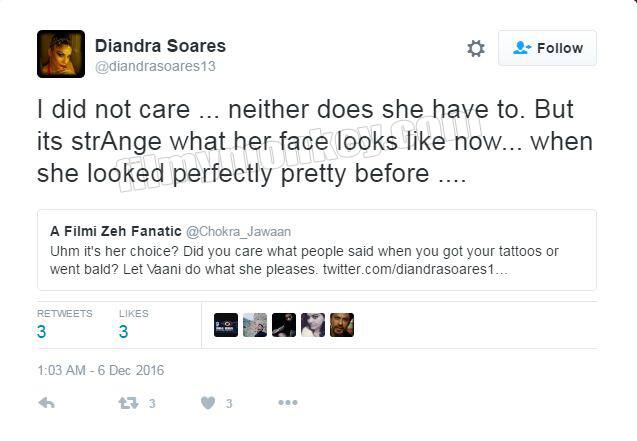Open the twitter.com/diandrasoares1… link
Image resolution: width=637 pixels, height=441 pixels.
[x=415, y=269]
